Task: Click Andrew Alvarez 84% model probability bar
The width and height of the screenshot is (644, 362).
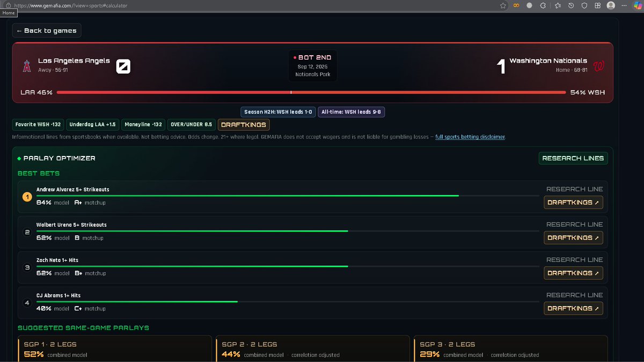Action: pyautogui.click(x=288, y=196)
